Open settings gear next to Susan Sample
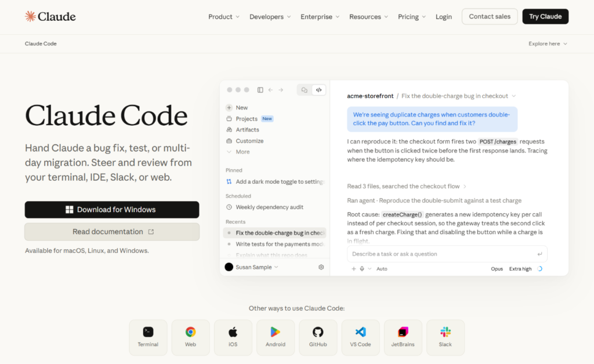The height and width of the screenshot is (364, 594). point(321,267)
